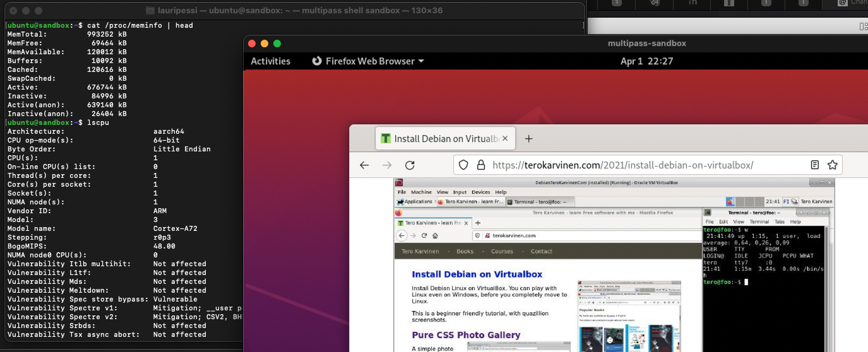This screenshot has height=352, width=868.
Task: Reload the terokarvinen.com page in Firefox
Action: point(410,165)
